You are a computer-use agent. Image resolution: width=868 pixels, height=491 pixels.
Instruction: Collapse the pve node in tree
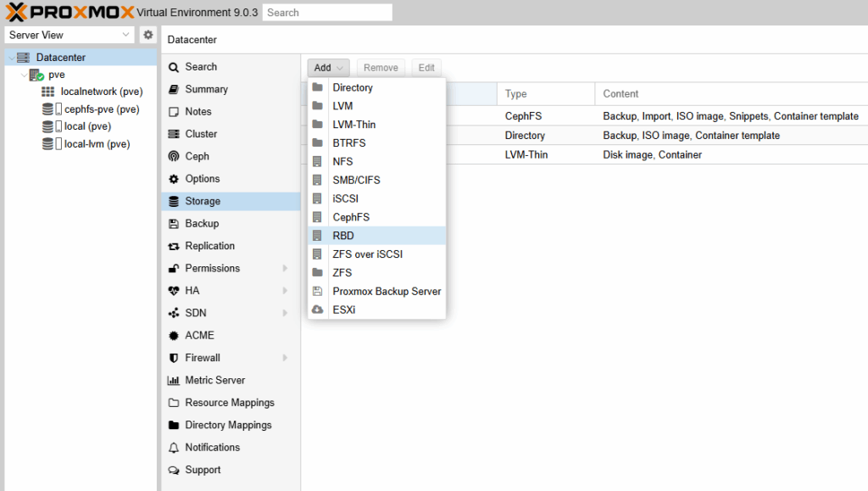tap(24, 75)
